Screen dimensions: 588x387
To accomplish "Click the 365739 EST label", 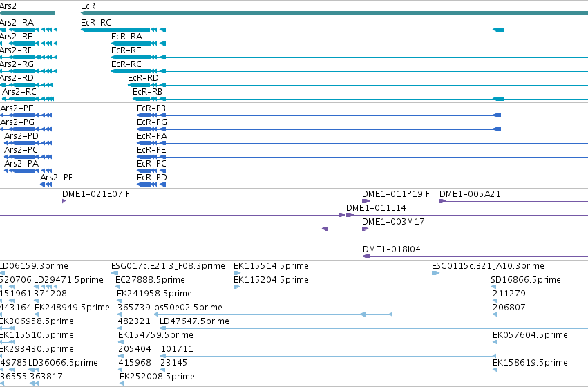I will (x=134, y=308).
